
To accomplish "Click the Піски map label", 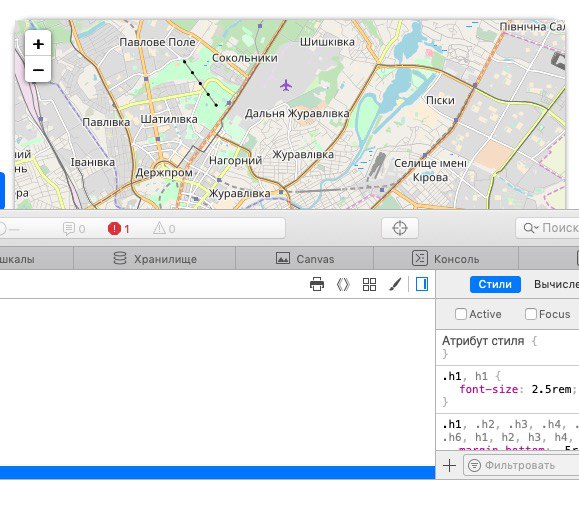I will 440,100.
